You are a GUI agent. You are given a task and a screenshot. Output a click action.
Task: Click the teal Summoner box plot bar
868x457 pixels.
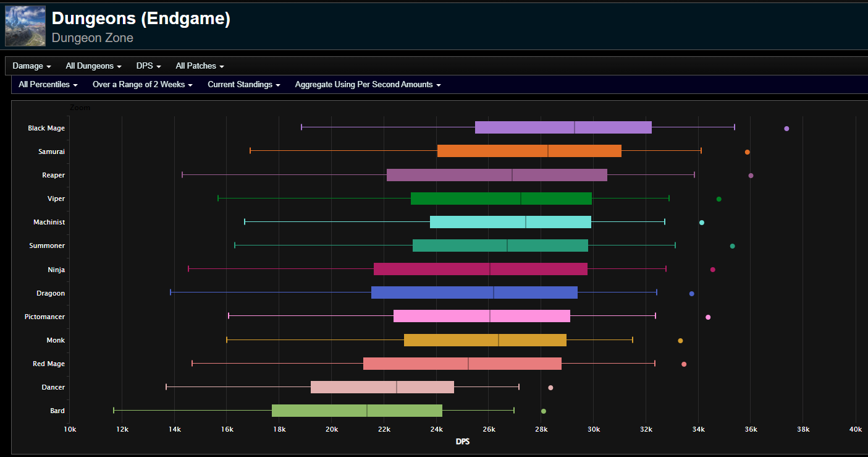tap(500, 246)
